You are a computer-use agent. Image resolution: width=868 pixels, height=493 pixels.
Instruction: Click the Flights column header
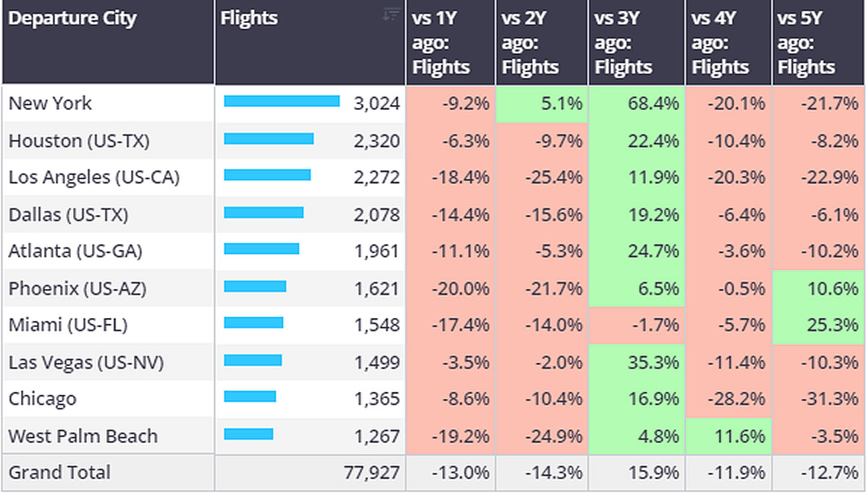(x=250, y=19)
